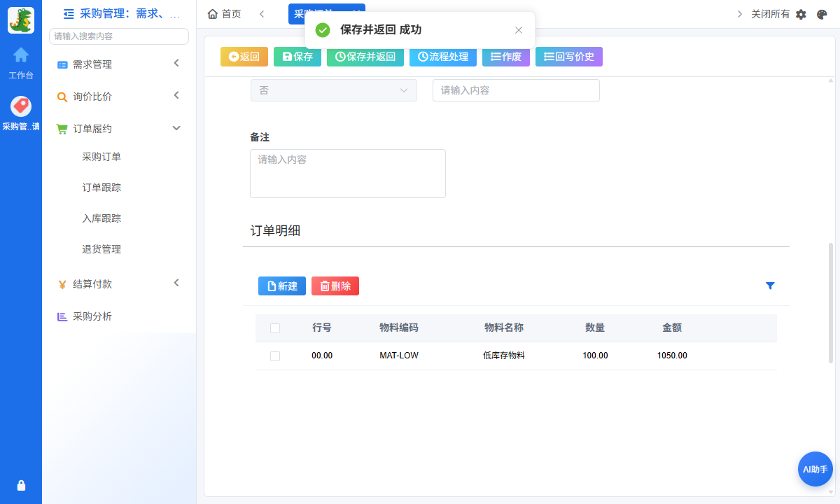
Task: Click the 备注 text area
Action: [x=348, y=174]
